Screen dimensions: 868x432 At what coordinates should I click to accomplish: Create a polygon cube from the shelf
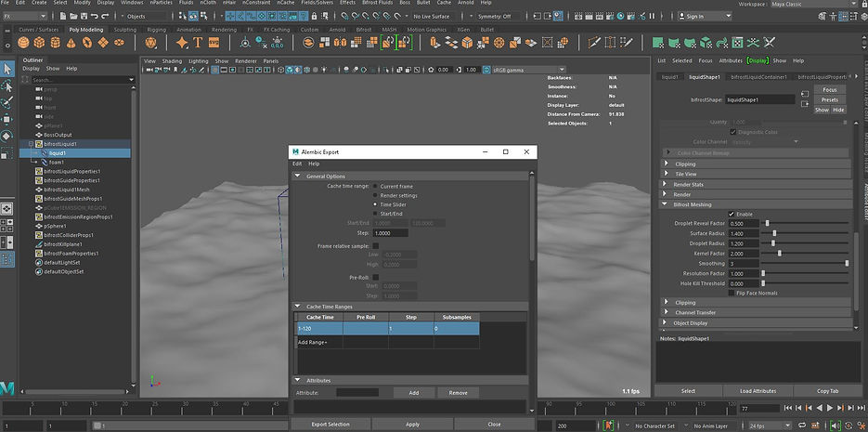pyautogui.click(x=39, y=43)
